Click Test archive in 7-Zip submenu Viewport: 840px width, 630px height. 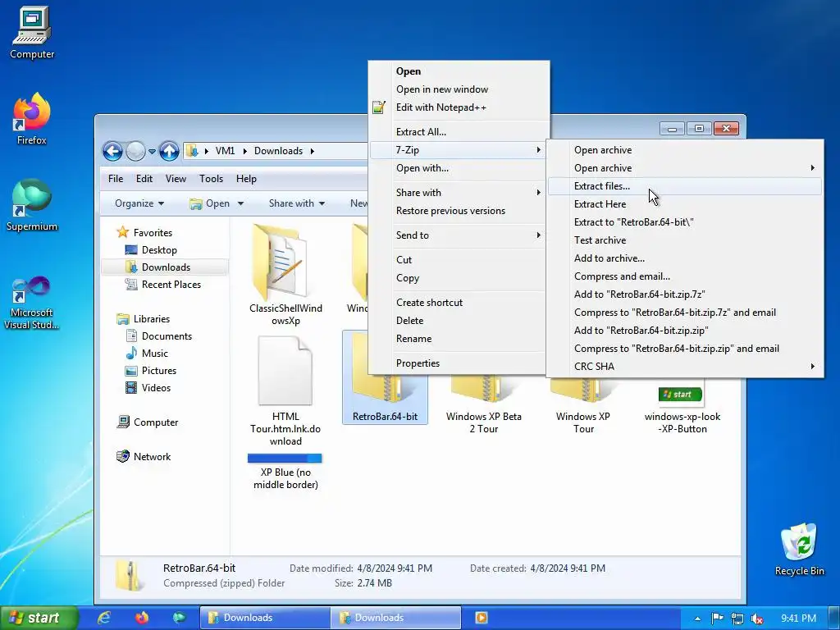coord(685,240)
